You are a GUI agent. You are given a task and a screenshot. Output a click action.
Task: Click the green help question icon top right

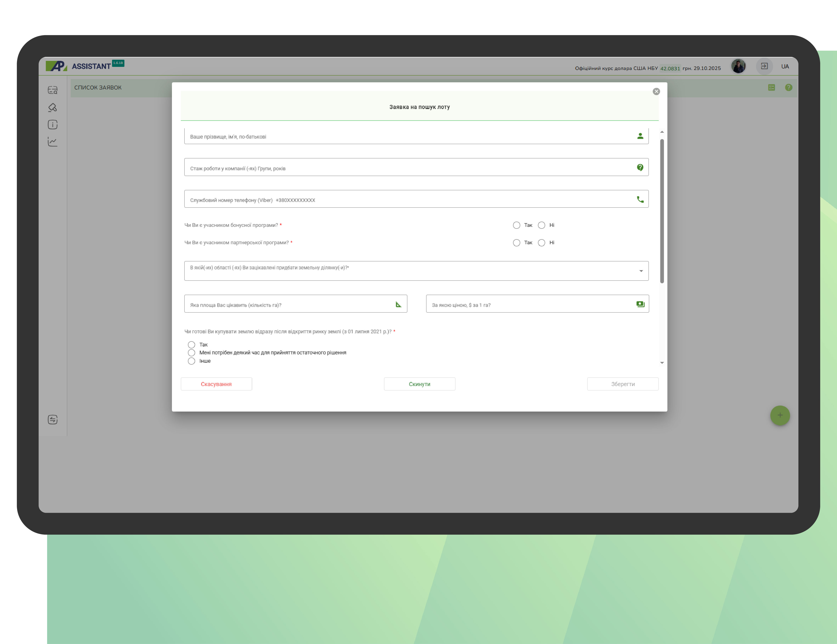(788, 87)
